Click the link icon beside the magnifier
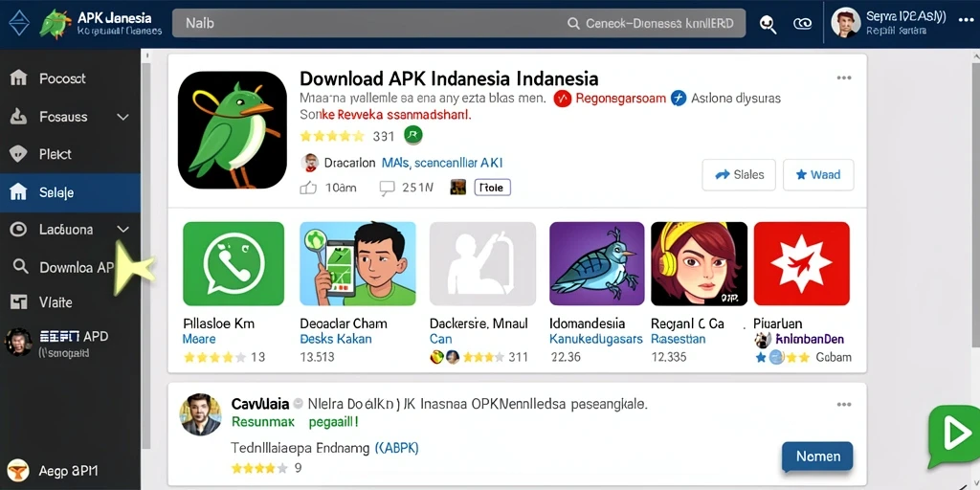Viewport: 980px width, 490px height. click(x=803, y=24)
